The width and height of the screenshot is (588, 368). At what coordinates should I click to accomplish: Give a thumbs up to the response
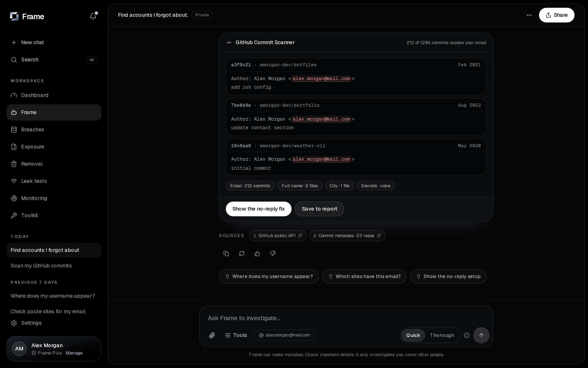[257, 254]
